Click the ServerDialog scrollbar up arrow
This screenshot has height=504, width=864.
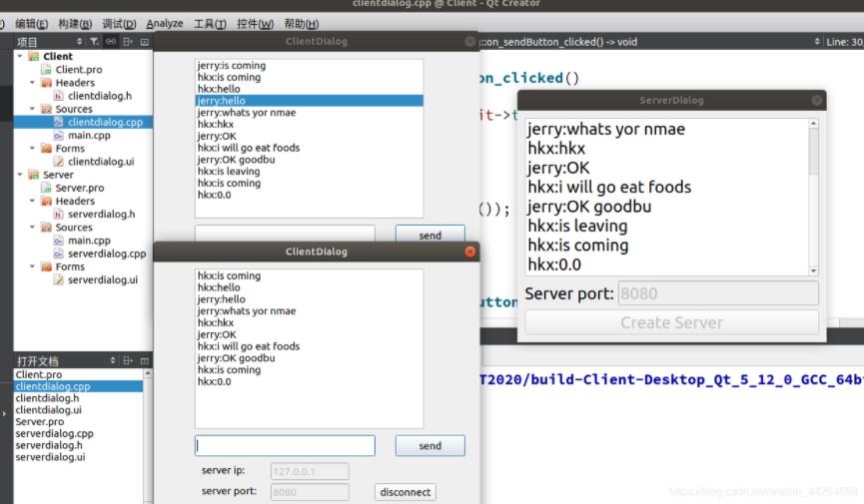click(x=813, y=124)
